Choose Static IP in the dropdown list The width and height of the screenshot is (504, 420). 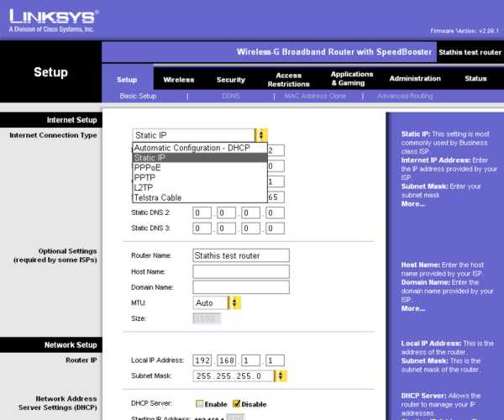point(200,158)
